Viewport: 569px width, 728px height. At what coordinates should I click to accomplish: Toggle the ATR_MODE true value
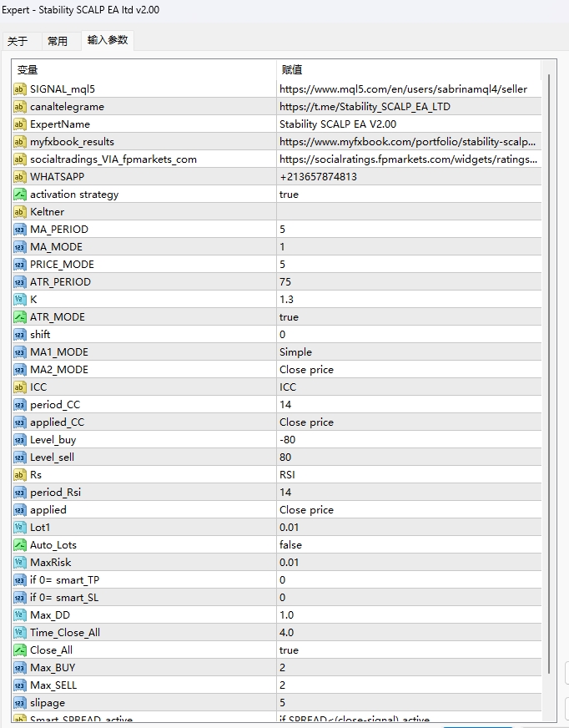point(407,317)
